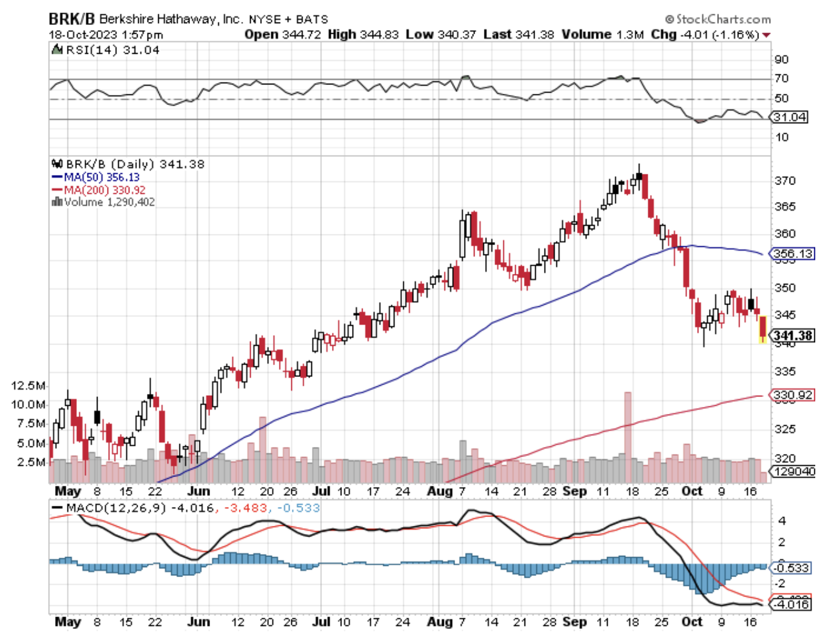Click the black MACD line legend marker
The width and height of the screenshot is (834, 644).
point(58,508)
